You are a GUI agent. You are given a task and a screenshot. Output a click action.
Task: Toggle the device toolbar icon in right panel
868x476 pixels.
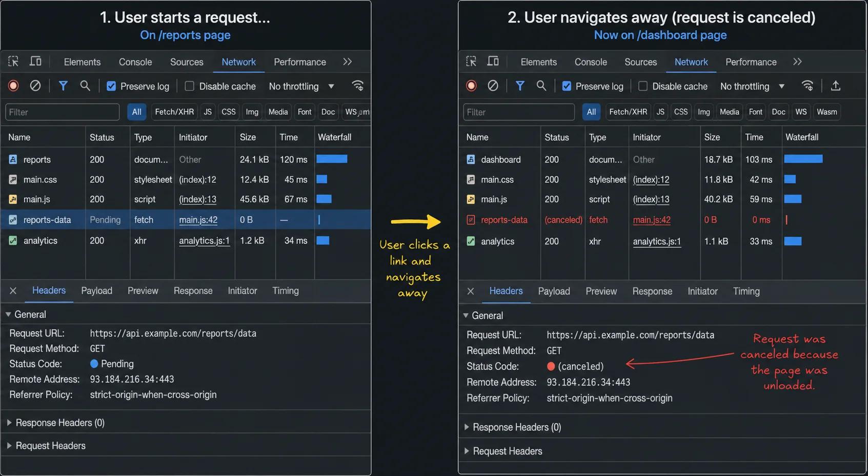[493, 61]
